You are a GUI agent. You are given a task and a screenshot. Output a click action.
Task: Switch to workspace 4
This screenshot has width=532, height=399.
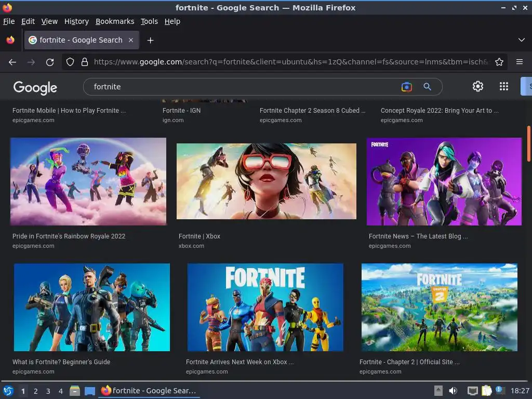click(60, 391)
